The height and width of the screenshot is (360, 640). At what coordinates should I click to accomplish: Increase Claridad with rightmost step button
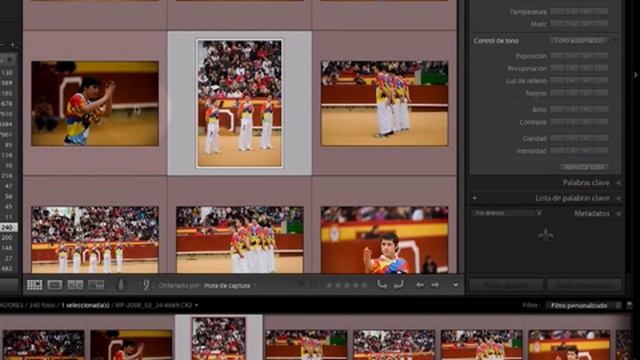coord(601,138)
